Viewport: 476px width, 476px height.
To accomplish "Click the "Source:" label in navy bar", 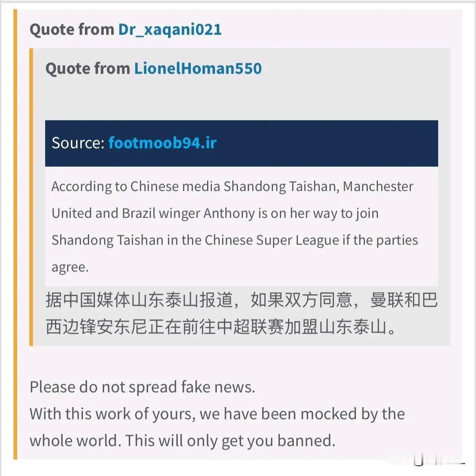I will [x=78, y=143].
